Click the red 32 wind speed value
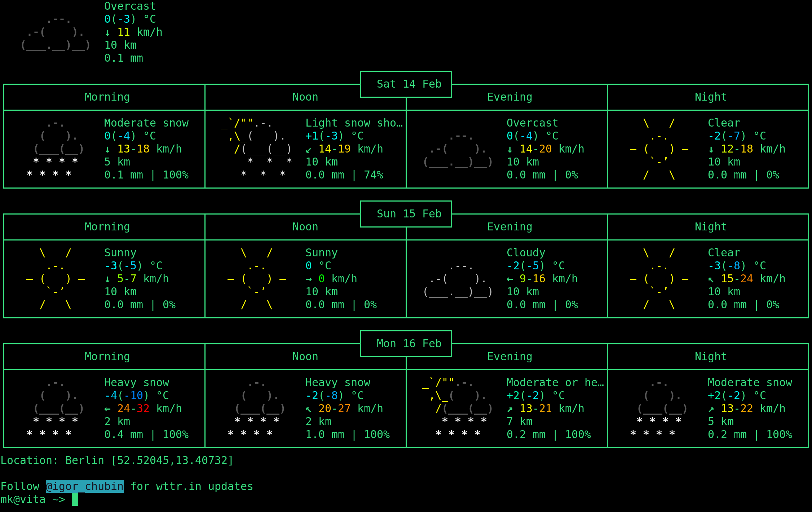Screen dimensions: 812x512 click(143, 409)
